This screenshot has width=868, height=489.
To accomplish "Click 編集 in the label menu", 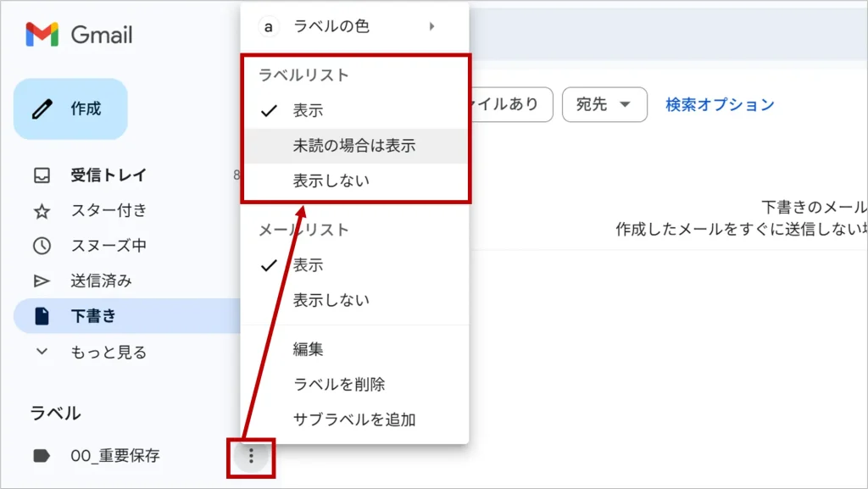I will [308, 349].
